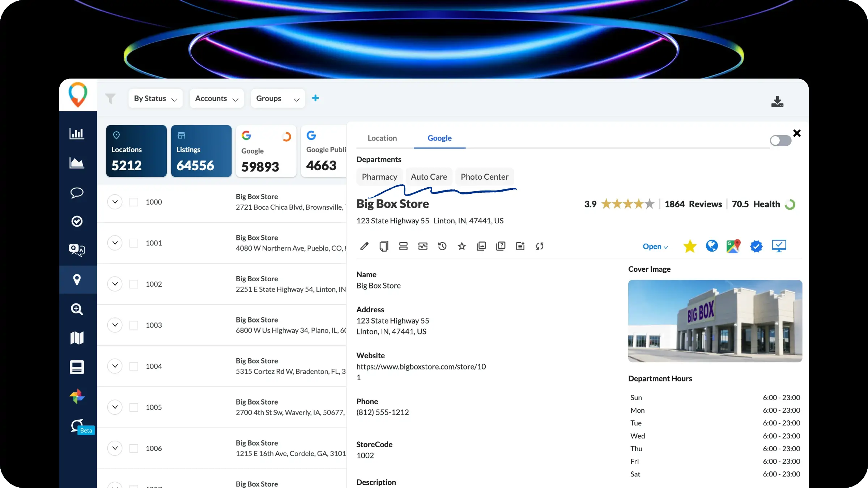Select the Pharmacy department tab

379,177
